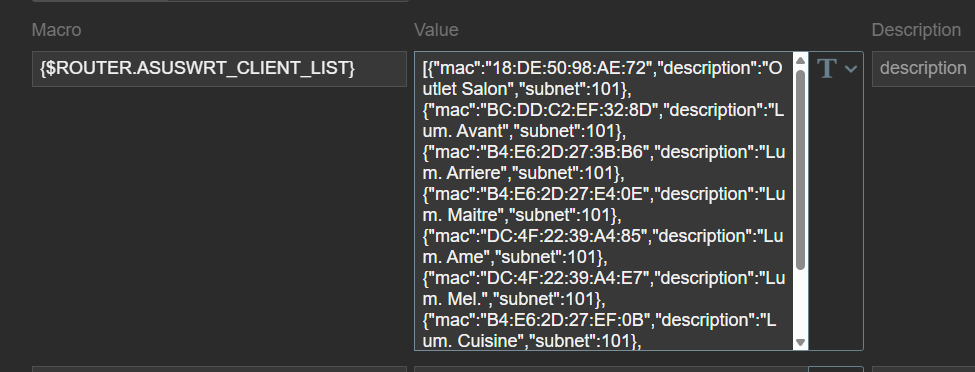
Task: Click the Value textarea scroll-up arrow
Action: [x=800, y=61]
